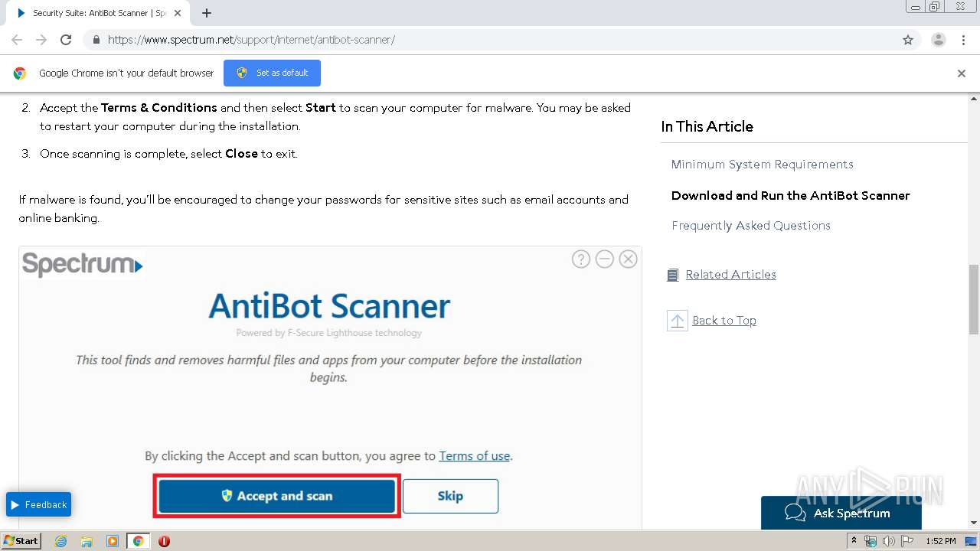Open Related Articles link

point(730,275)
